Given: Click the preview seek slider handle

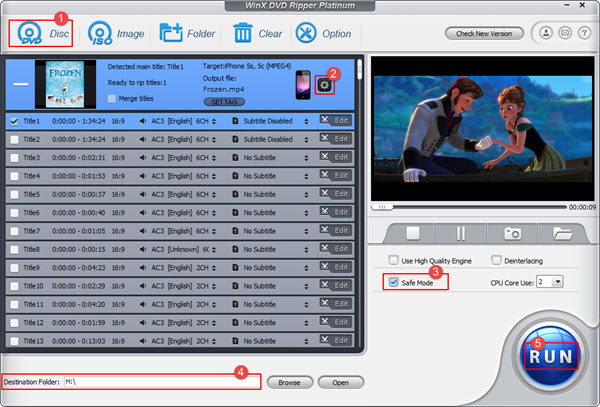Looking at the screenshot, I should (x=382, y=207).
